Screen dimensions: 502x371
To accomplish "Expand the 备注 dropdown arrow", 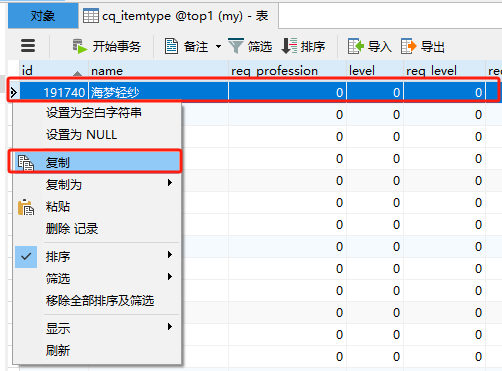I will tap(218, 46).
